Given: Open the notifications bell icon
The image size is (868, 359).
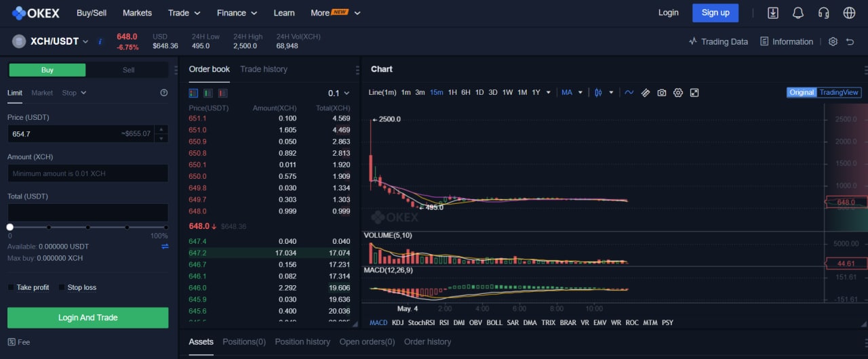Looking at the screenshot, I should [x=798, y=13].
